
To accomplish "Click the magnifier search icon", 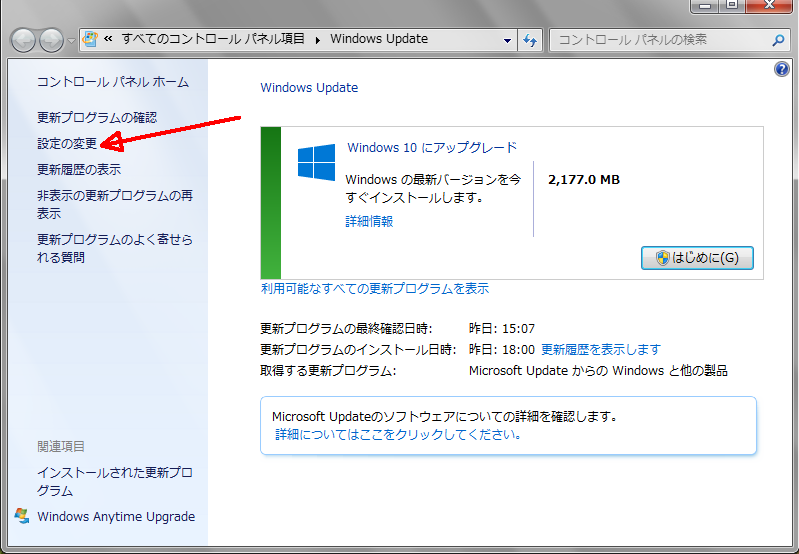I will (778, 40).
